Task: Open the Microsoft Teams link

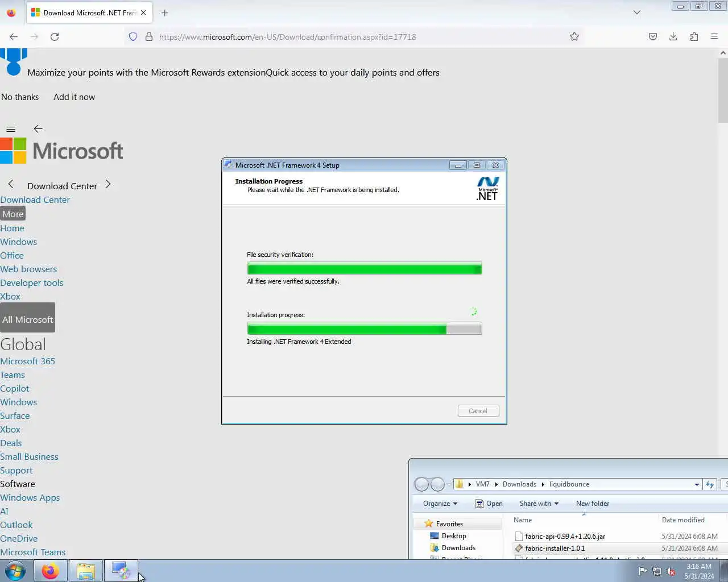Action: point(32,552)
